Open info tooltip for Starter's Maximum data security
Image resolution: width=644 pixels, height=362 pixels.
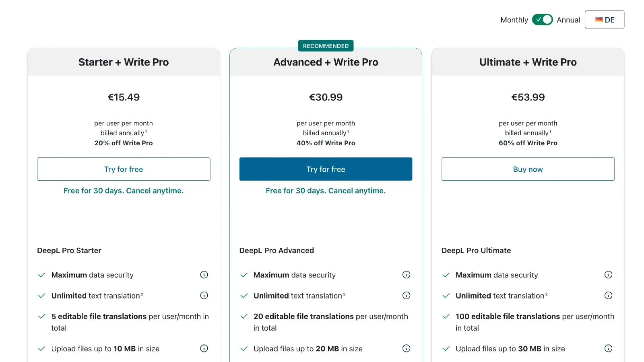(x=204, y=275)
